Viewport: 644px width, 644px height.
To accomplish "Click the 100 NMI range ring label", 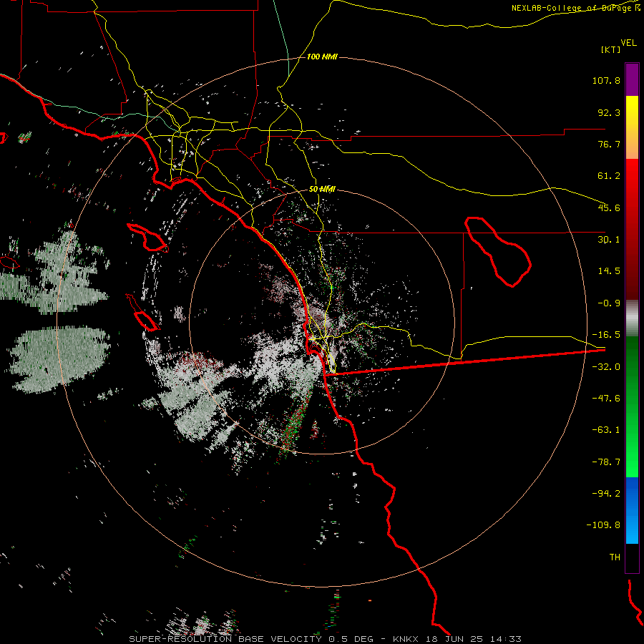I will tap(322, 57).
